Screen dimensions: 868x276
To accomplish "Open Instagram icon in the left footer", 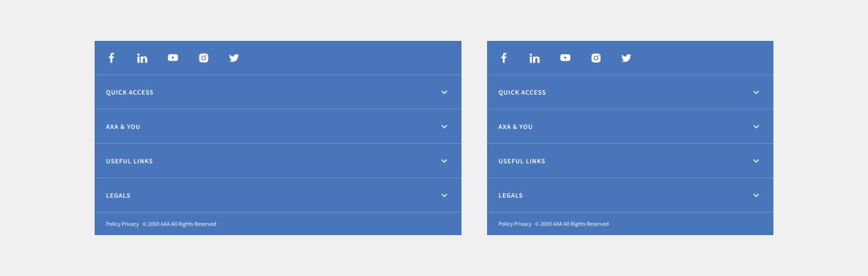I will pos(203,58).
